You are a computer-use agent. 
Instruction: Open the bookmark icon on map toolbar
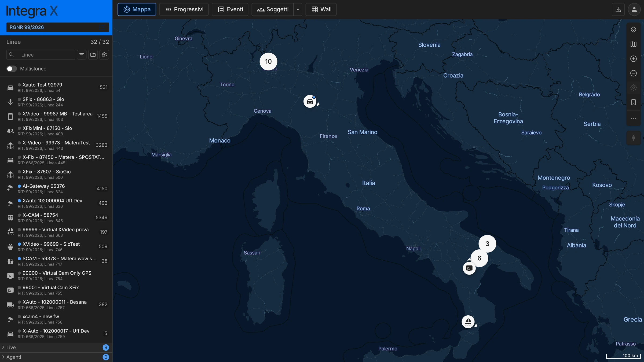coord(634,102)
